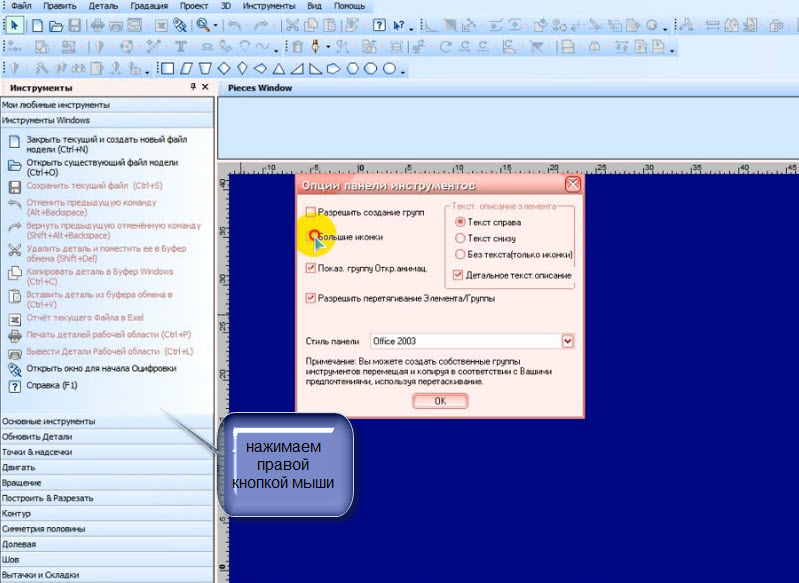Expand the Обновить Детали group

pyautogui.click(x=107, y=437)
